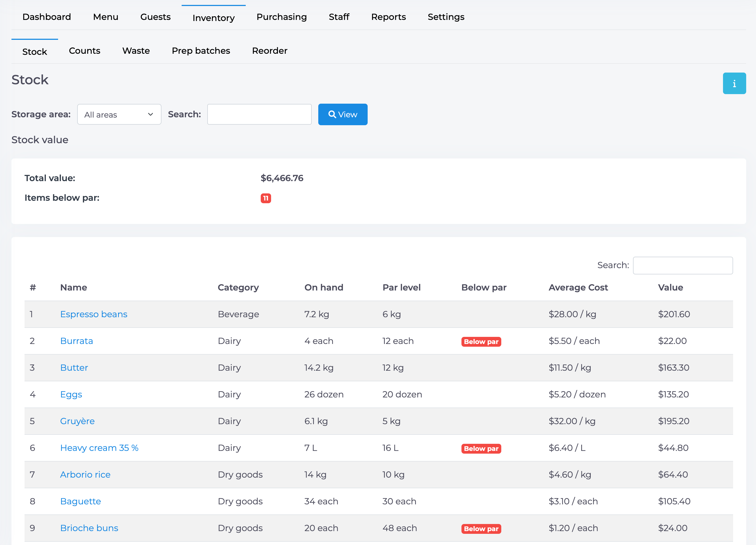
Task: Sort table by Average Cost column
Action: (x=578, y=287)
